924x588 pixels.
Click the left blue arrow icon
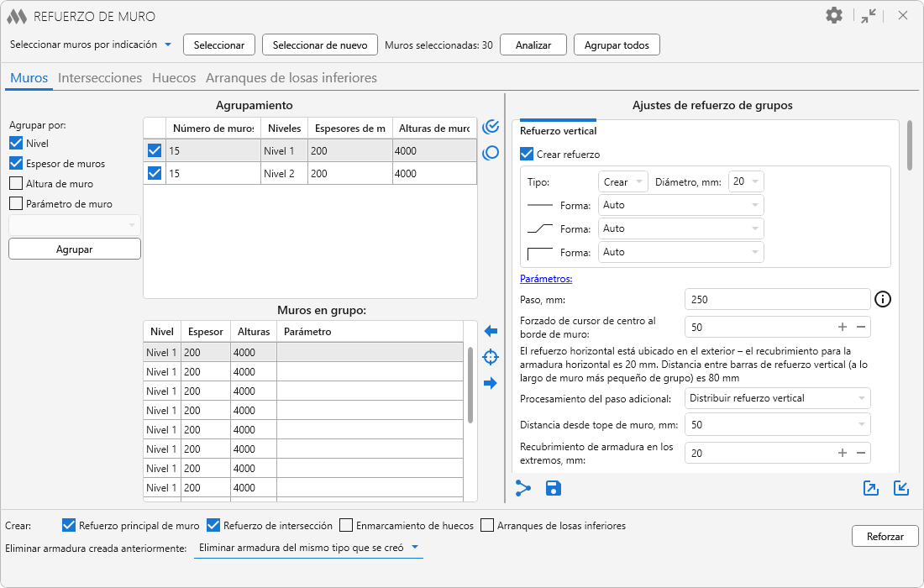coord(491,332)
